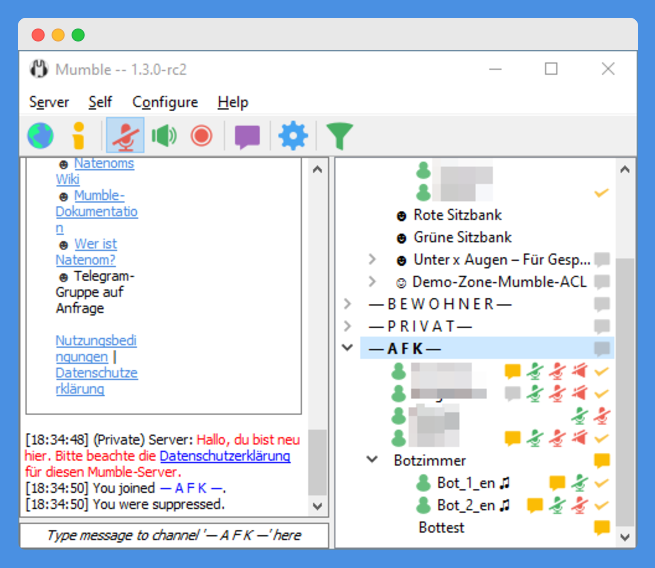Expand the Unter x Augen channel
The width and height of the screenshot is (655, 568).
[372, 259]
